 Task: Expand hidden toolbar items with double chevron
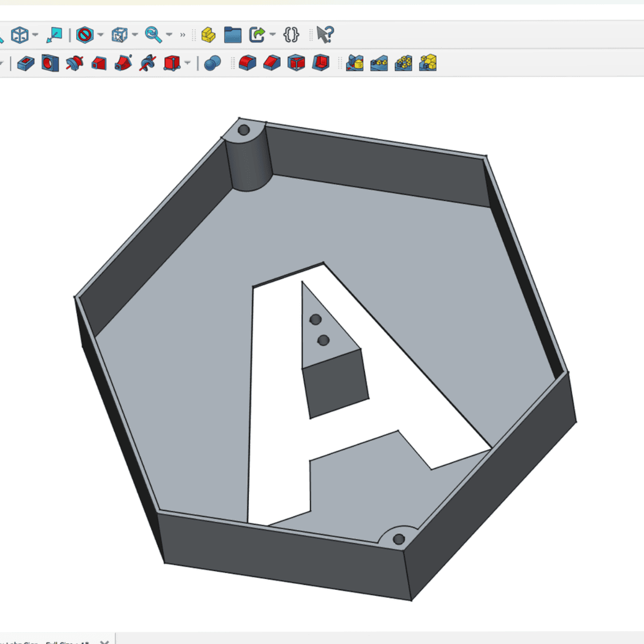[x=182, y=35]
